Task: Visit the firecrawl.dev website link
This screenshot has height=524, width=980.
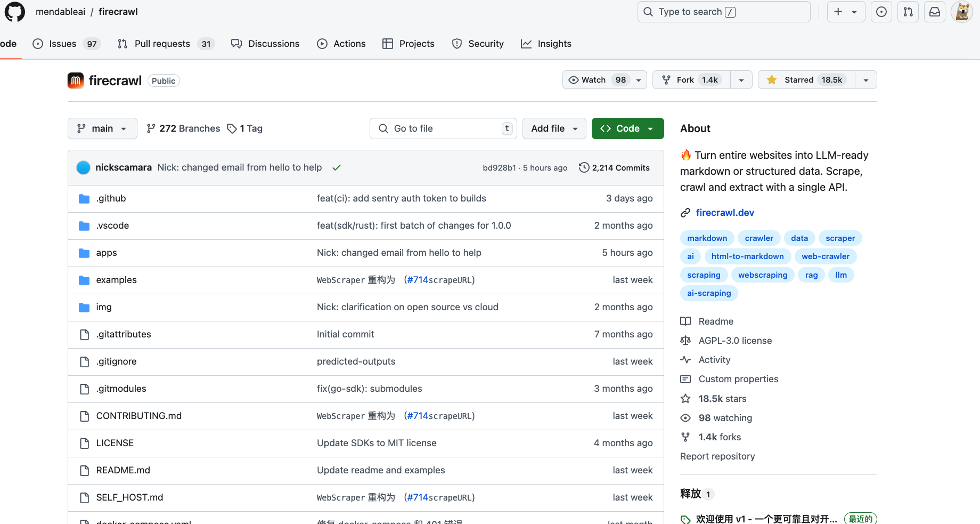Action: 725,213
